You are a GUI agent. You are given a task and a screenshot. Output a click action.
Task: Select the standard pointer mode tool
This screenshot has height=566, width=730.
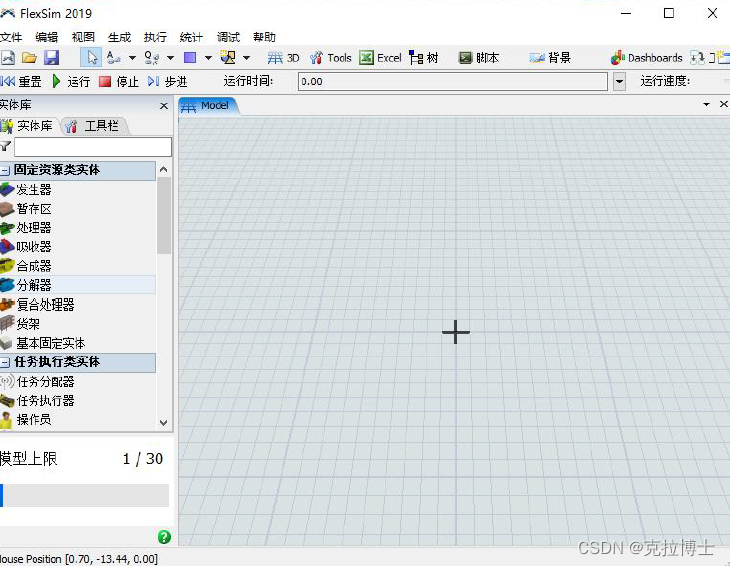[x=91, y=58]
